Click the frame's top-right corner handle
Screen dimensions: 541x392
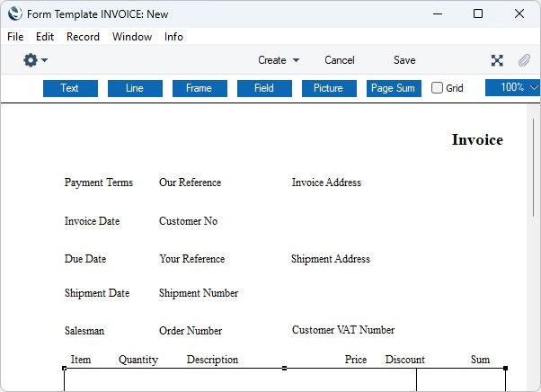pos(505,369)
